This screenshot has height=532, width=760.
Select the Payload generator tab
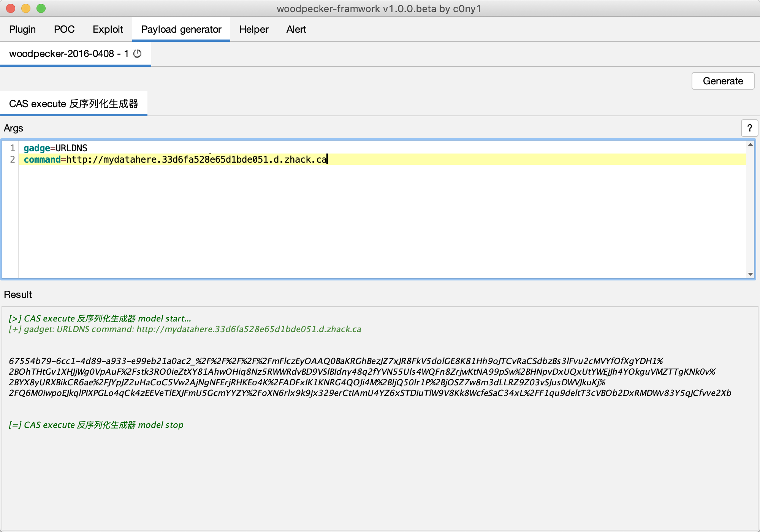[x=181, y=29]
